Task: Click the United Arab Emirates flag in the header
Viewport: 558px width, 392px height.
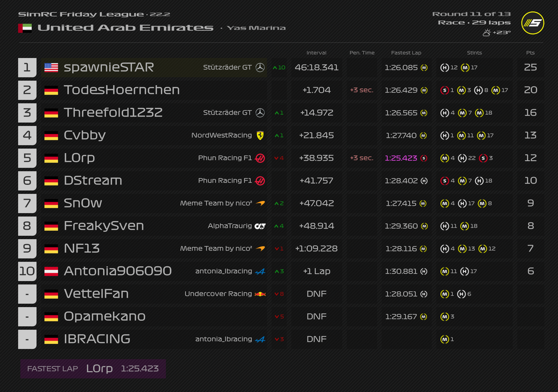Action: 25,28
